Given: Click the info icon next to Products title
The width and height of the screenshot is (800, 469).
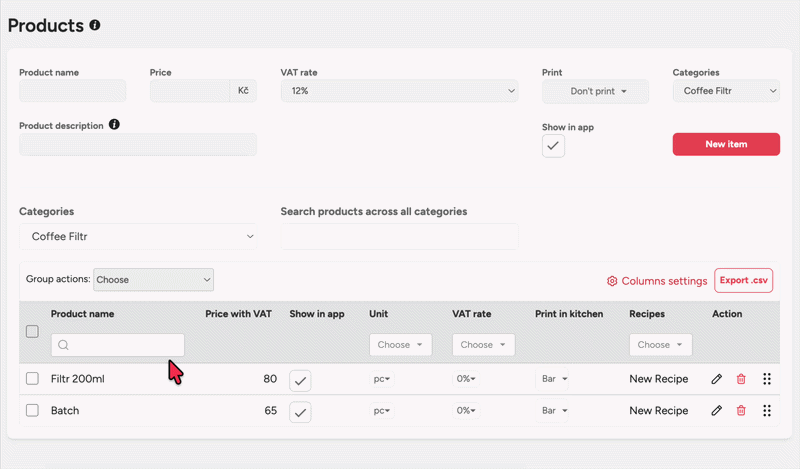Looking at the screenshot, I should click(x=95, y=25).
